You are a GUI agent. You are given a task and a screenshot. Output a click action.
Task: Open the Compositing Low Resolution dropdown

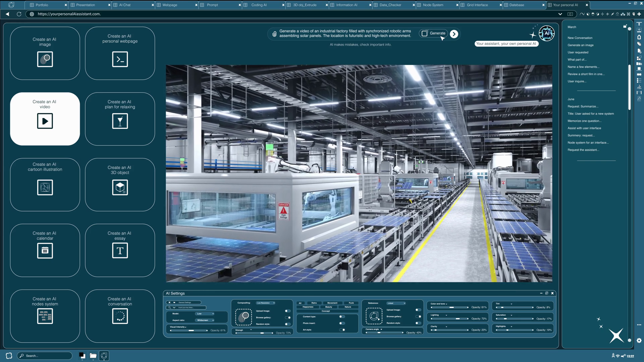(x=265, y=303)
